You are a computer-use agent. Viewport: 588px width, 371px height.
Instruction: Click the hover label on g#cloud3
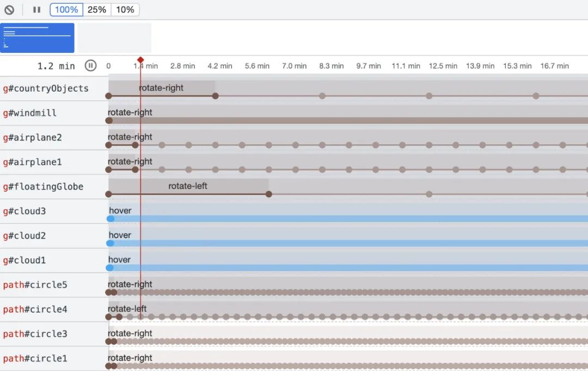[x=120, y=210]
